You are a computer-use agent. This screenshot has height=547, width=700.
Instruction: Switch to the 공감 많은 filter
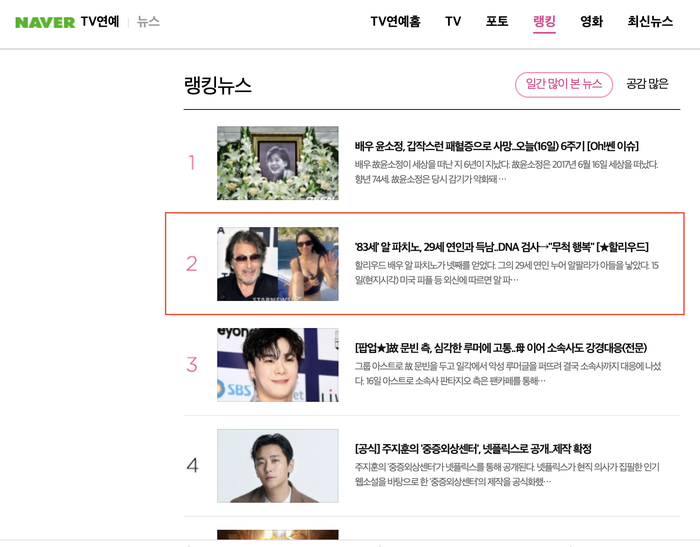(647, 84)
